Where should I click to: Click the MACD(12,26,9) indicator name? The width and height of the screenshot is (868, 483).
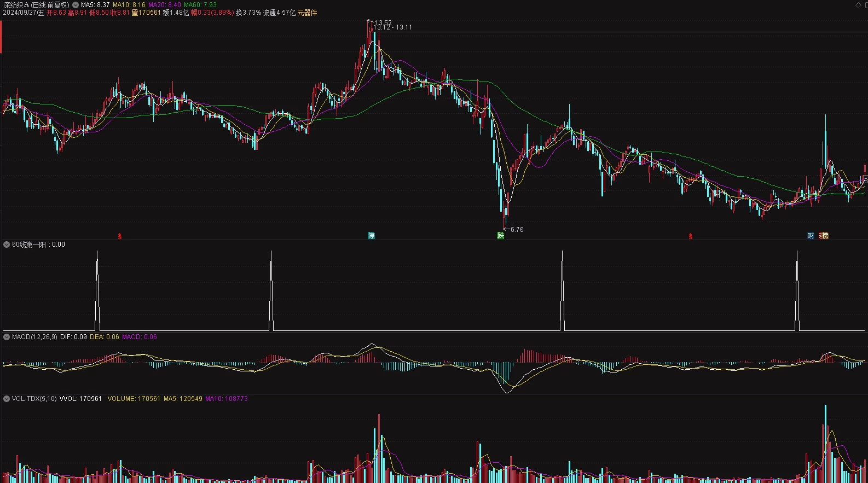(x=34, y=337)
